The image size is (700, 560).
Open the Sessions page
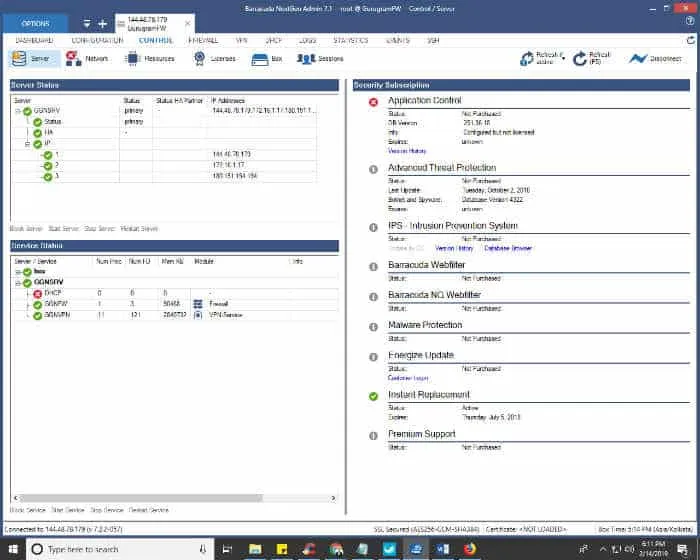tap(320, 59)
